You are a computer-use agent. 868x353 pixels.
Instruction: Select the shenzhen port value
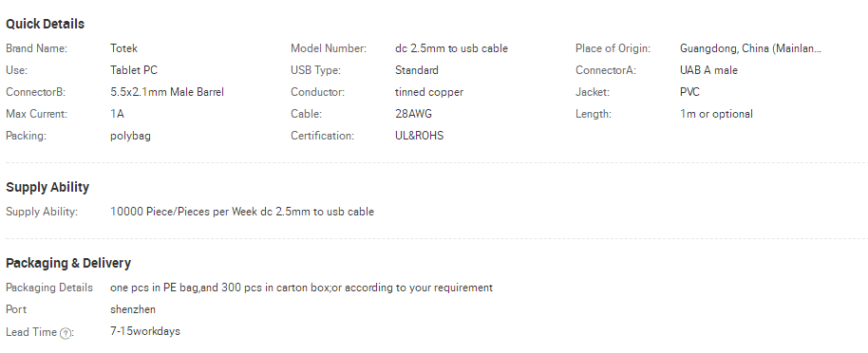point(133,309)
